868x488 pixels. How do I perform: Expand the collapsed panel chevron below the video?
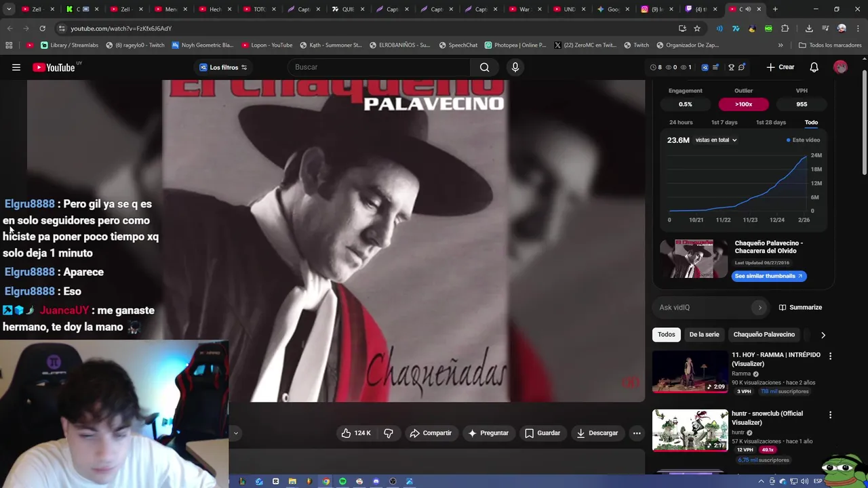[235, 432]
